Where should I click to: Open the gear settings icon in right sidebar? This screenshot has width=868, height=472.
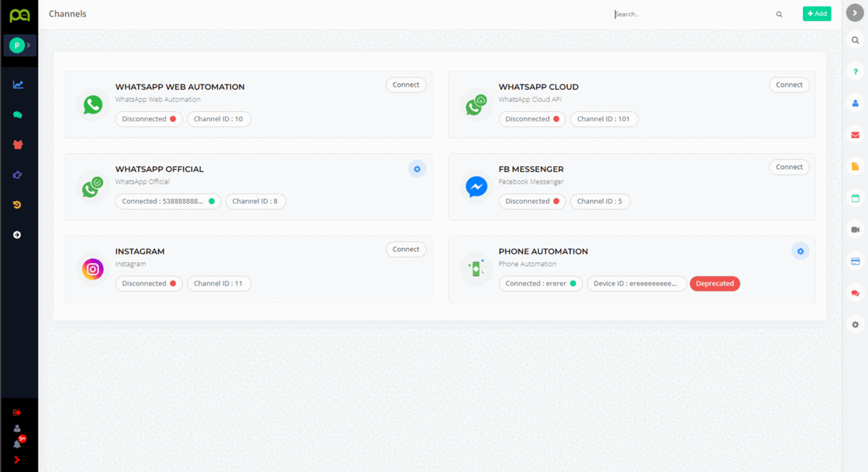pyautogui.click(x=855, y=325)
